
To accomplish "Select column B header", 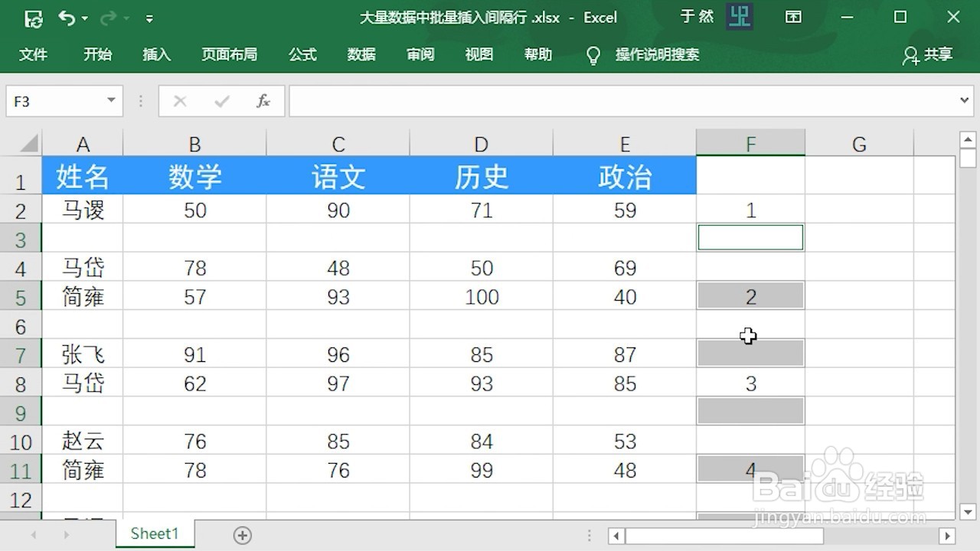I will (x=194, y=144).
